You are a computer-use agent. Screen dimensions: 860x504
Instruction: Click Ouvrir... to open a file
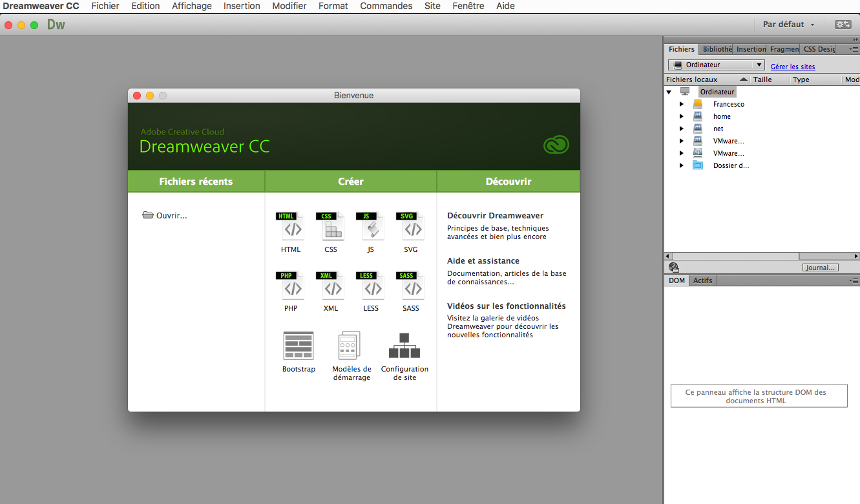(171, 216)
